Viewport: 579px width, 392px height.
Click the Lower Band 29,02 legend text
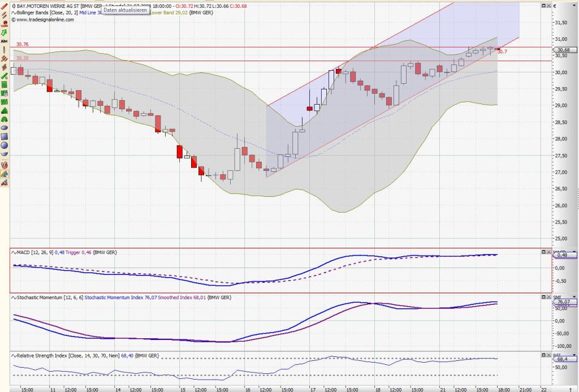pos(168,12)
